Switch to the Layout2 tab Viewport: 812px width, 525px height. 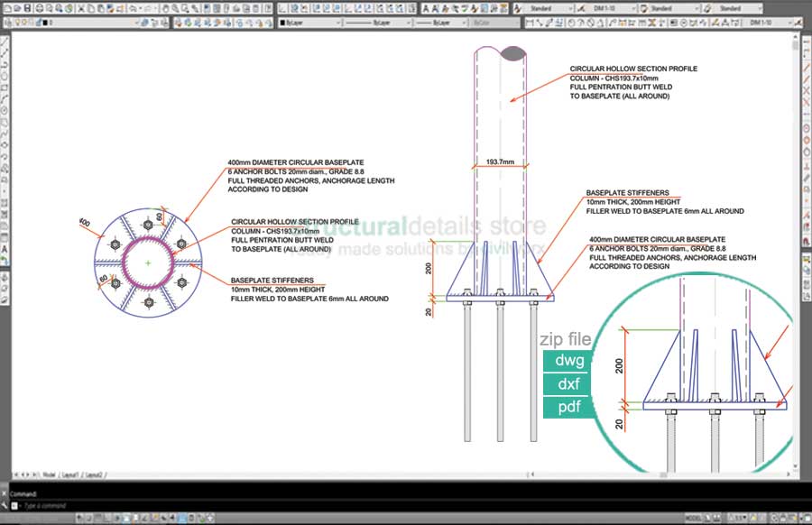93,474
